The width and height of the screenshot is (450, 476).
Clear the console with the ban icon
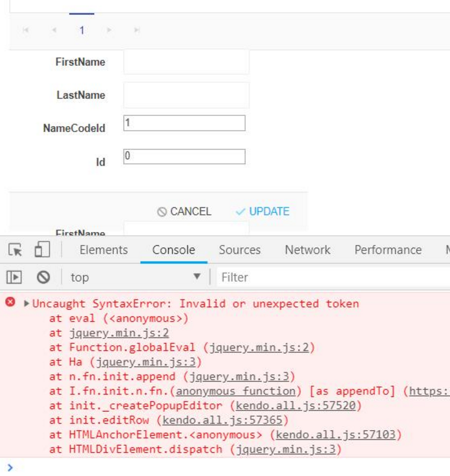click(x=43, y=277)
